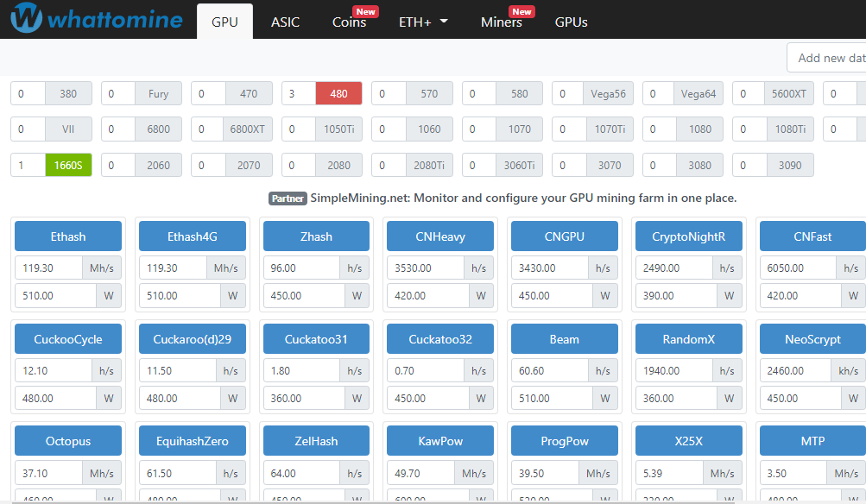The height and width of the screenshot is (504, 866).
Task: Select the X25X algorithm button
Action: tap(689, 441)
